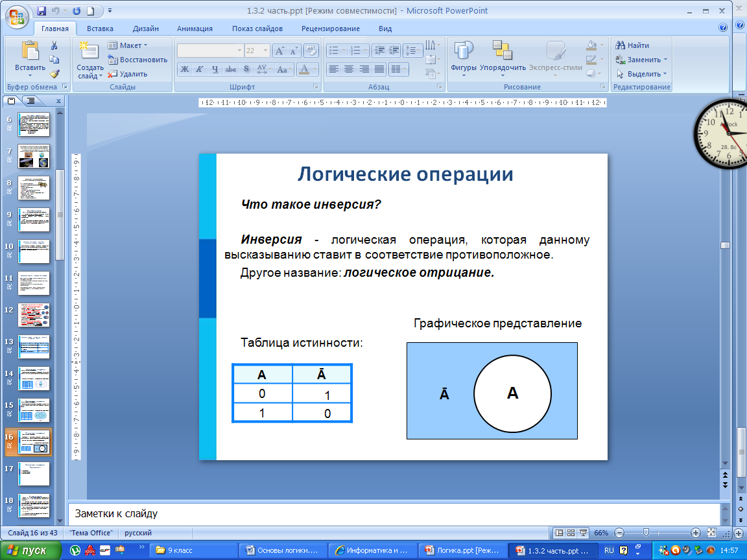Viewport: 747px width, 560px height.
Task: Expand Replace (Заменить) dropdown arrow
Action: pos(665,60)
